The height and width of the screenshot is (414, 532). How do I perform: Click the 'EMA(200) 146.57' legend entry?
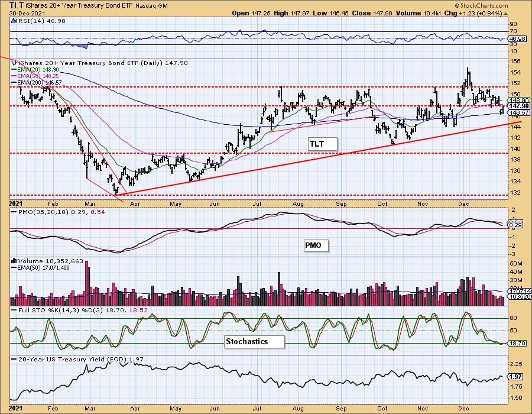pyautogui.click(x=37, y=82)
